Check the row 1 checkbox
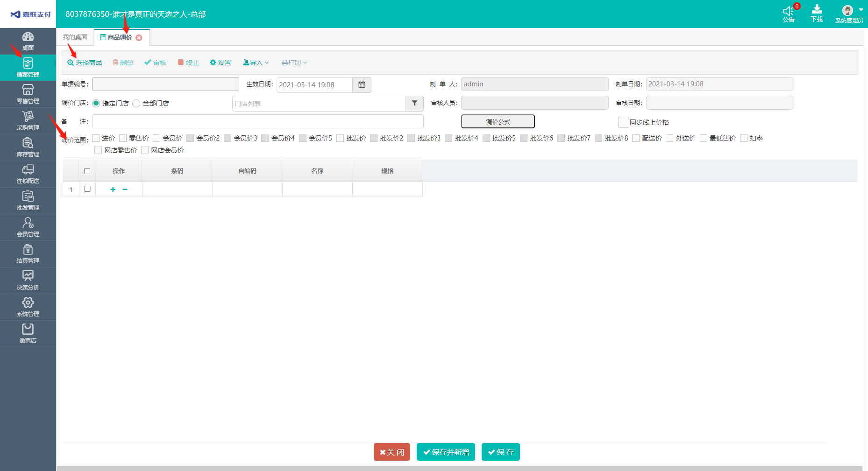 87,189
